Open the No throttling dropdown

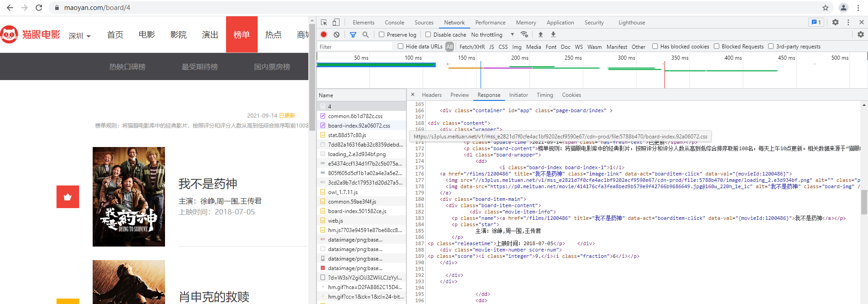(x=492, y=34)
